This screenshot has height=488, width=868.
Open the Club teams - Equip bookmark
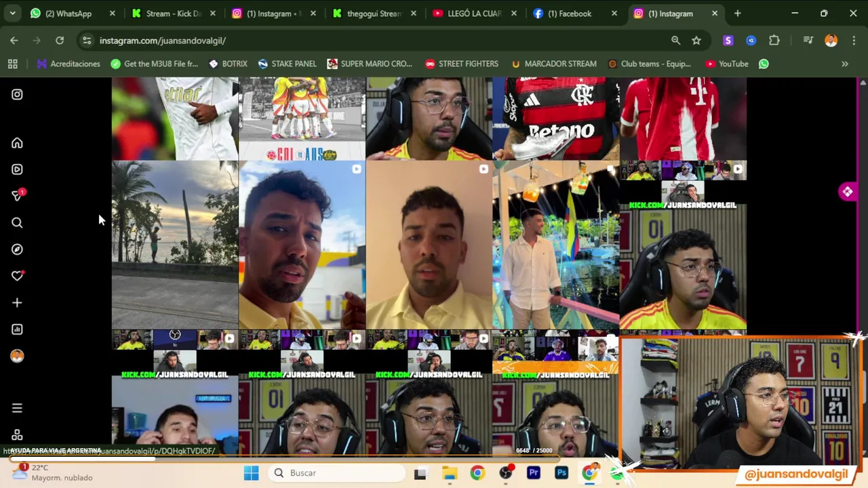coord(650,64)
